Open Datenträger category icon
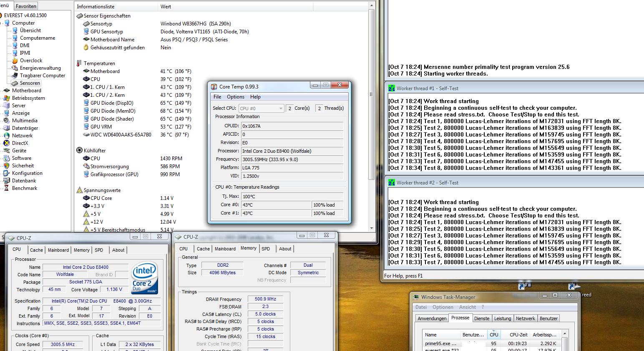 pyautogui.click(x=7, y=128)
